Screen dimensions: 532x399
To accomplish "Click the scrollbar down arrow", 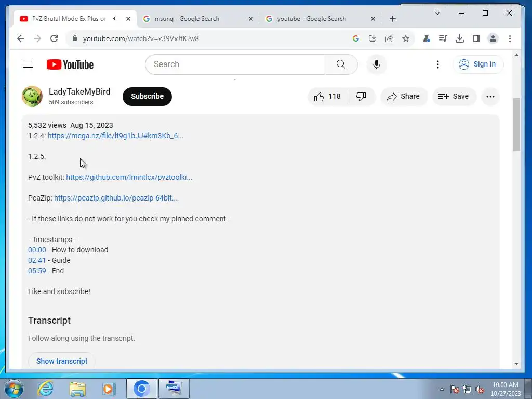I will coord(516,364).
